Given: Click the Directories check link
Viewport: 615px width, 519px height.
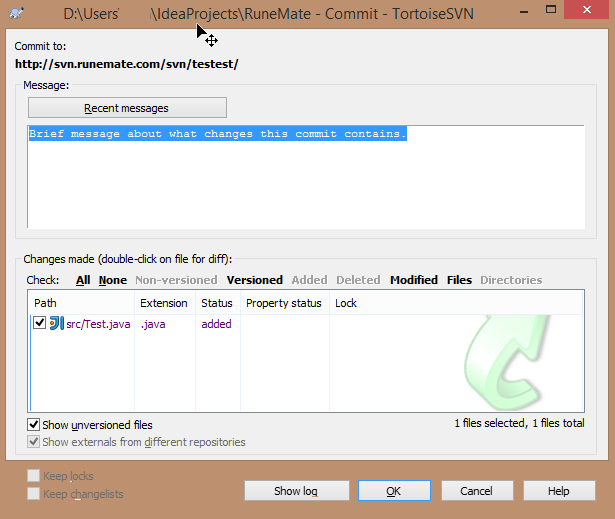Looking at the screenshot, I should [x=511, y=280].
